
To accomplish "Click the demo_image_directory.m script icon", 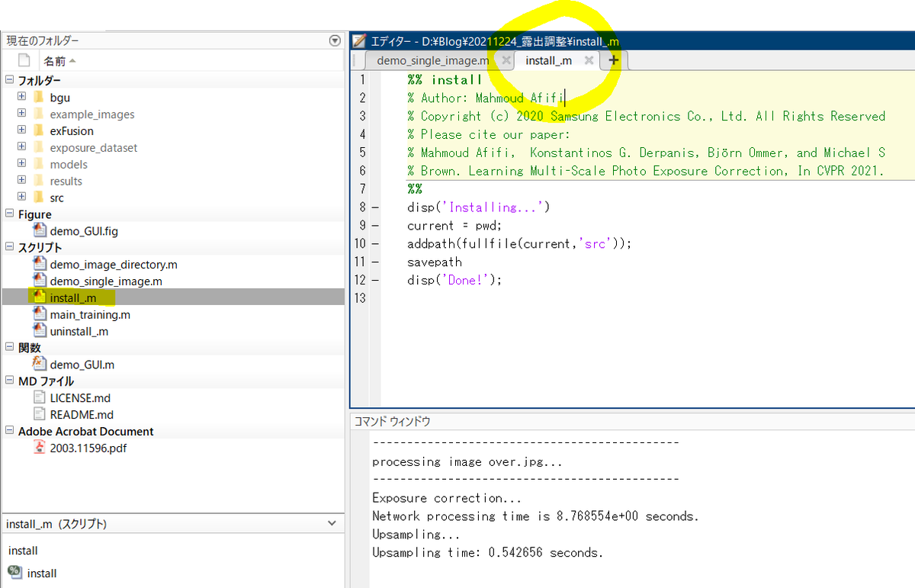I will (x=40, y=264).
